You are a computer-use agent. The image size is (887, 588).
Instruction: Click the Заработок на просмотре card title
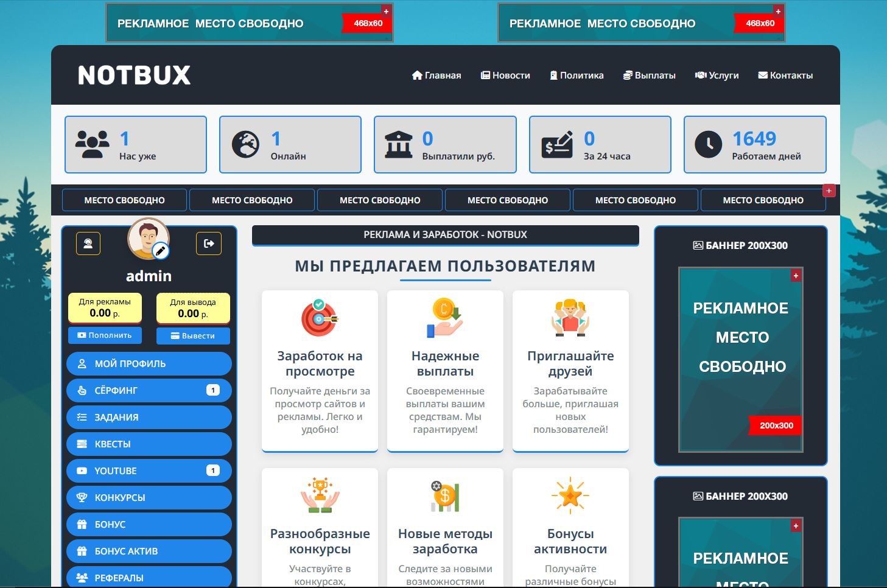click(320, 363)
